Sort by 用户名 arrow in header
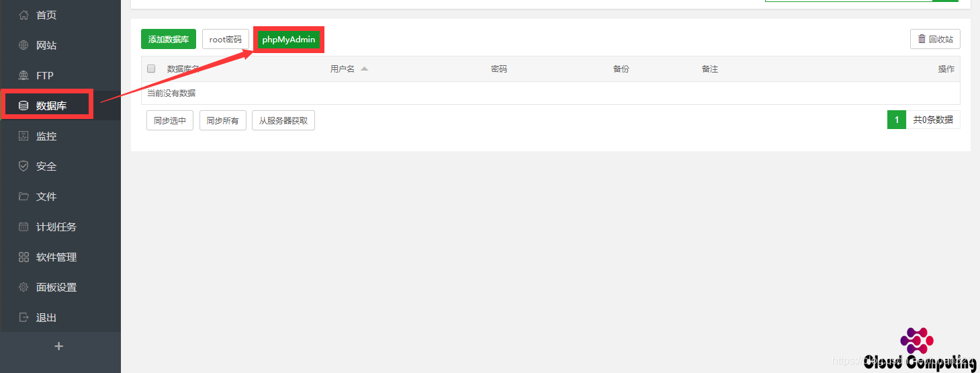The image size is (980, 373). tap(364, 69)
